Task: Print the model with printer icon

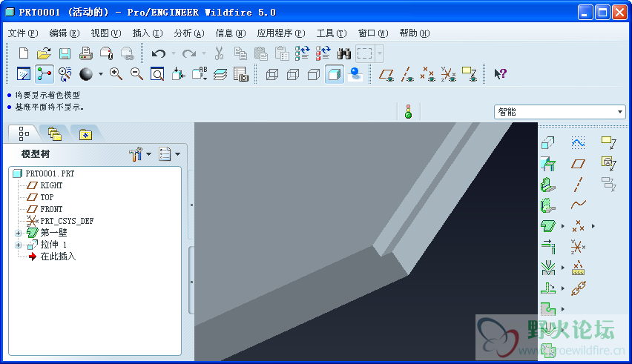Action: (x=85, y=53)
